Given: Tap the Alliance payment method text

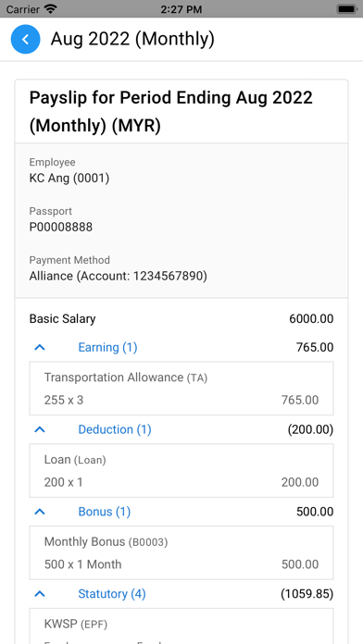Looking at the screenshot, I should (118, 276).
